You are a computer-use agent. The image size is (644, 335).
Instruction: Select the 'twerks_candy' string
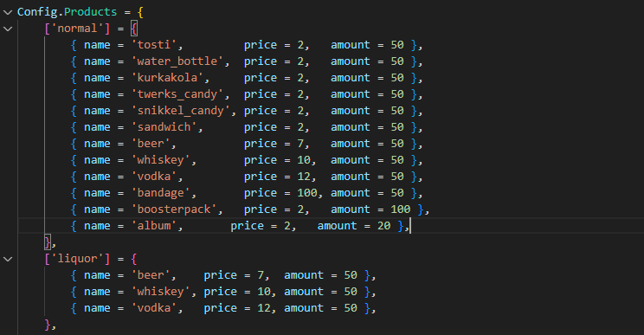coord(177,94)
